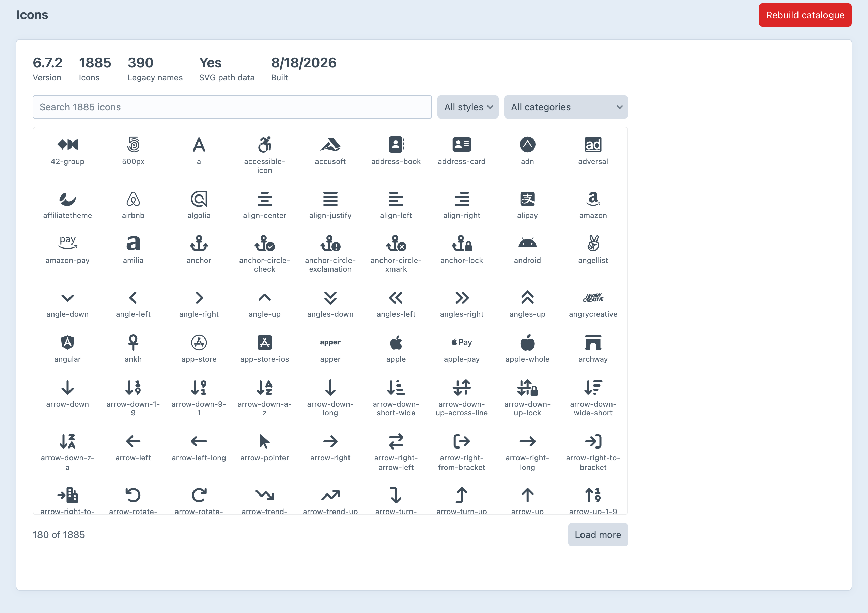Viewport: 868px width, 613px height.
Task: Pick the angles-up icon
Action: tap(527, 298)
